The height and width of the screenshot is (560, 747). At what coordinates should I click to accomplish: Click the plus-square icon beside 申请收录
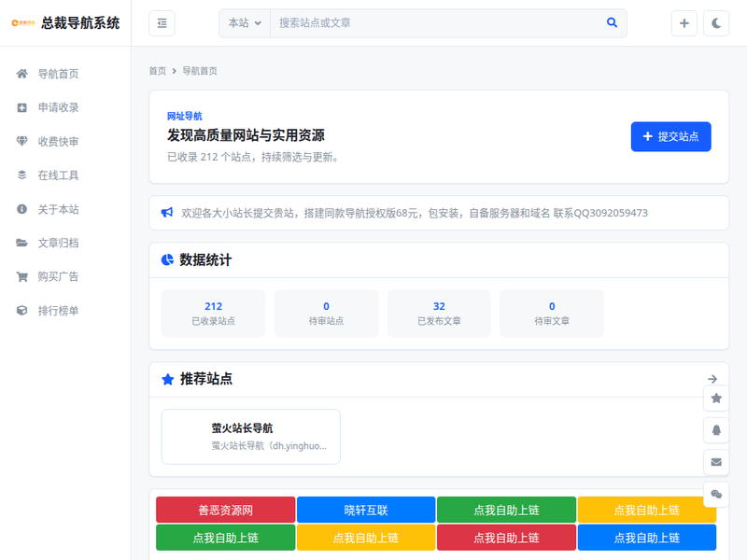click(x=21, y=107)
